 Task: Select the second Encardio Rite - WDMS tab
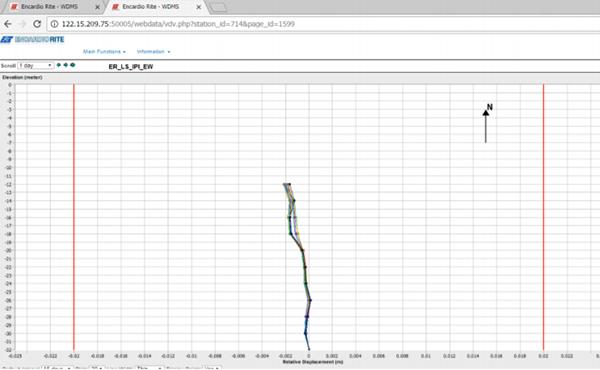click(x=151, y=7)
